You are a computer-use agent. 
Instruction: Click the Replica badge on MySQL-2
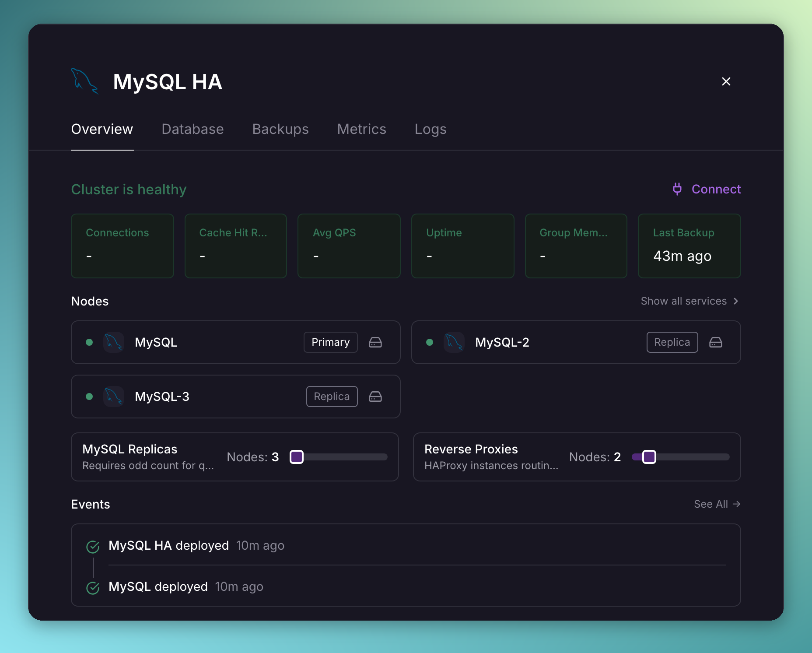672,342
